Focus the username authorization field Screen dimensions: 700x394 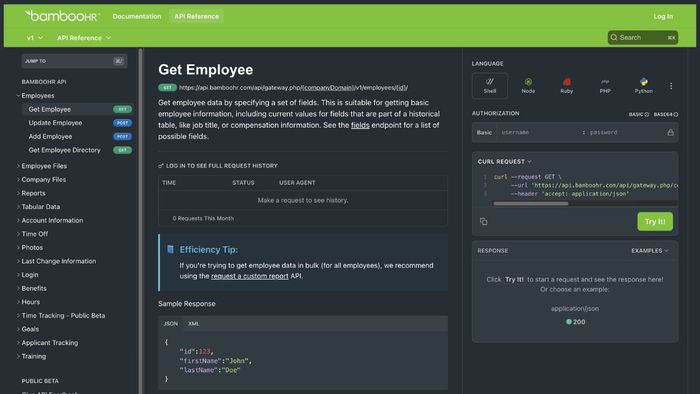540,133
